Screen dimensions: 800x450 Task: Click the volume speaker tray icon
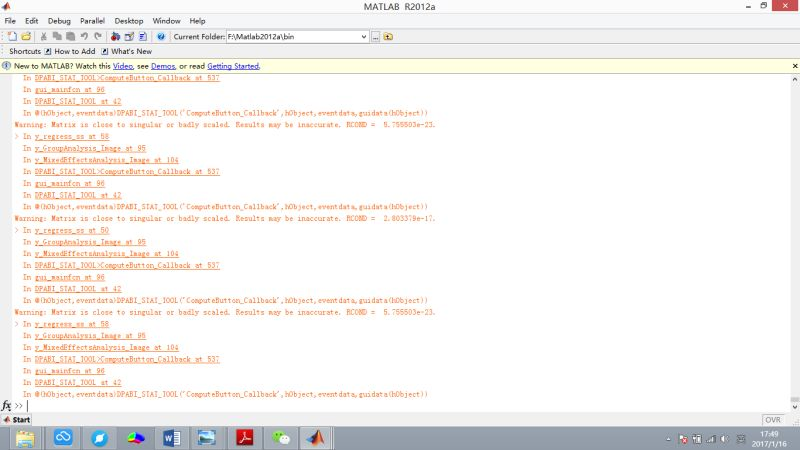tap(725, 439)
